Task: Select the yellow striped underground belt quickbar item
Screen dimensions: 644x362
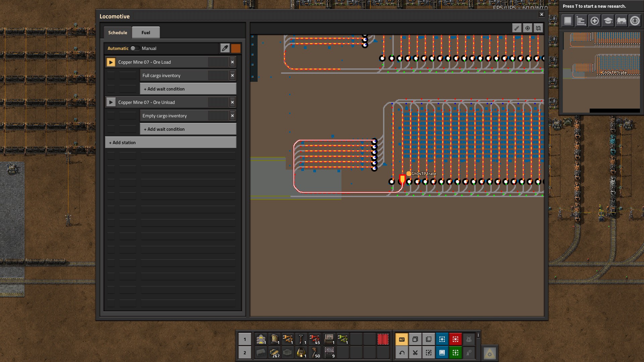Action: pyautogui.click(x=274, y=339)
